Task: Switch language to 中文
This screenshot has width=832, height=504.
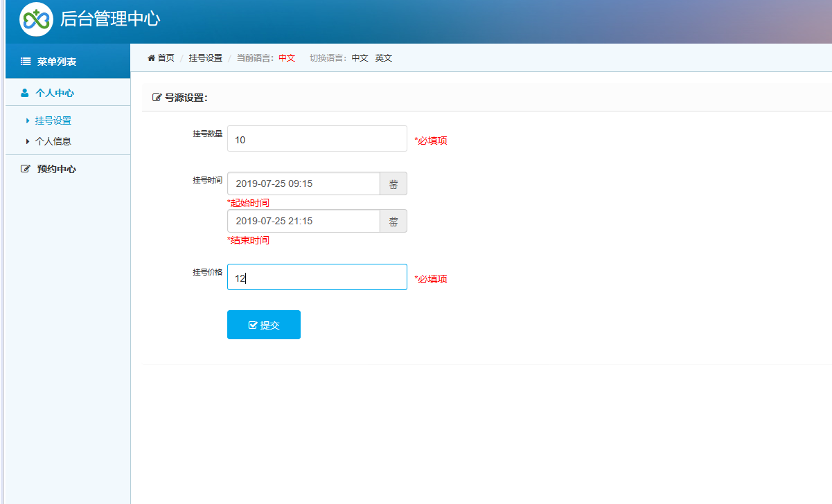Action: (x=360, y=58)
